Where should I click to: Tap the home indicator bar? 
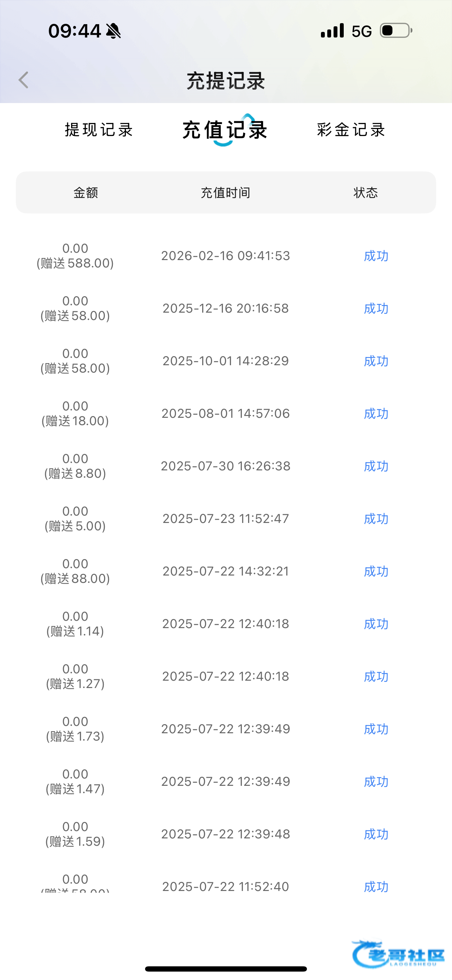tap(226, 968)
